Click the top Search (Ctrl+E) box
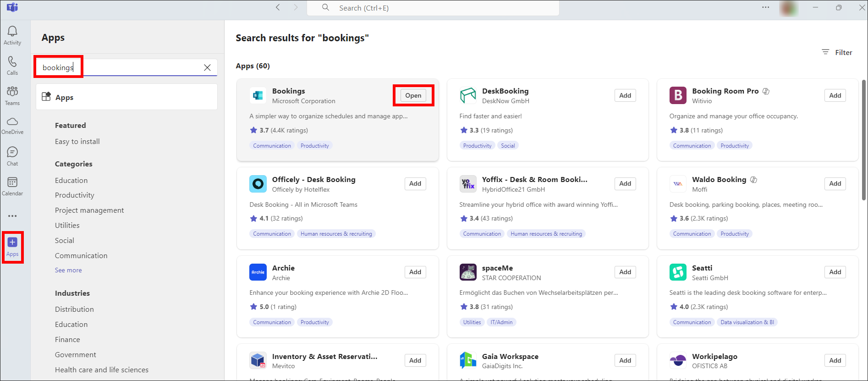 433,8
